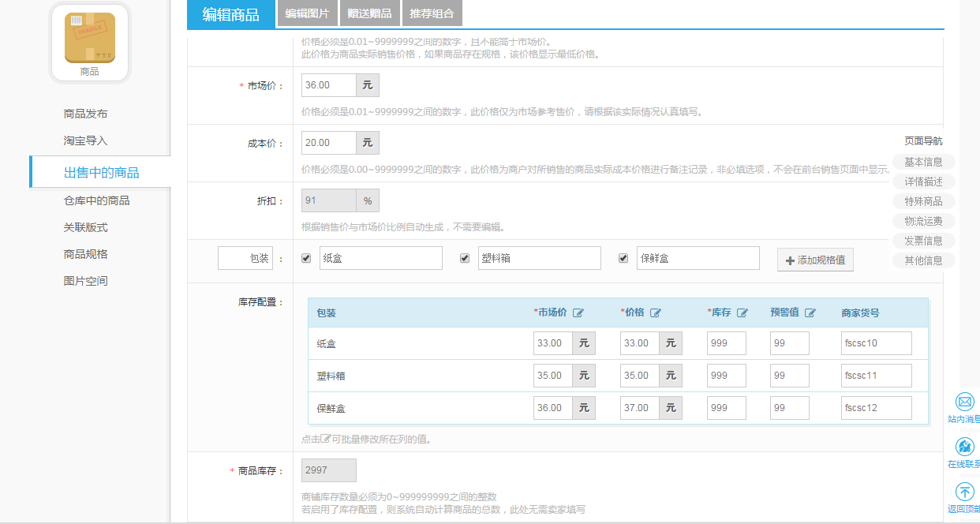Viewport: 980px width, 524px height.
Task: Open 商品规格 in sidebar
Action: point(86,254)
